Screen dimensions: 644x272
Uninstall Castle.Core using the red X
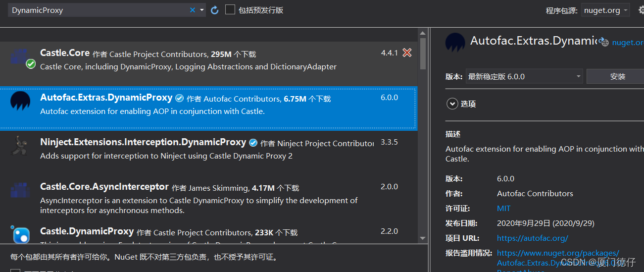coord(407,53)
